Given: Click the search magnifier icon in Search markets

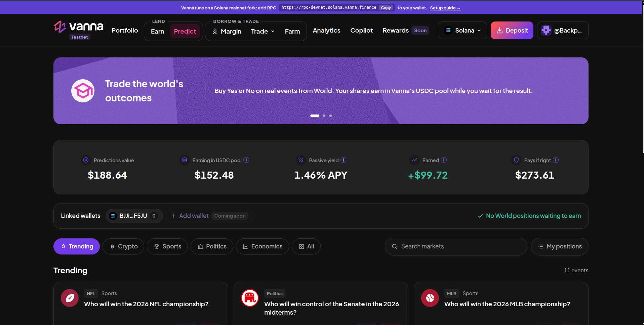Looking at the screenshot, I should 395,246.
